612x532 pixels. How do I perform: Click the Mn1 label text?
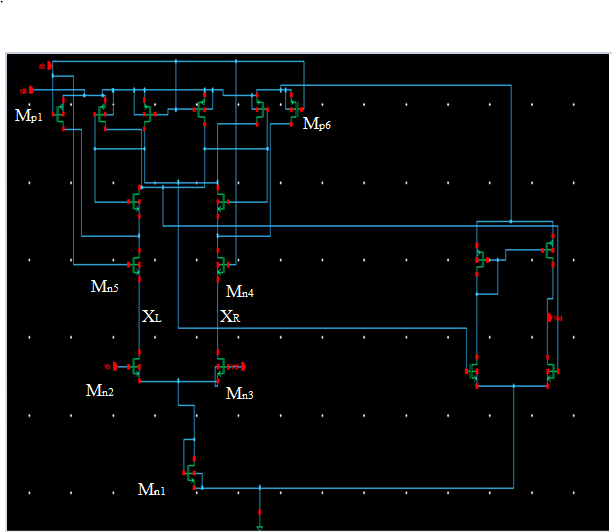pos(151,489)
